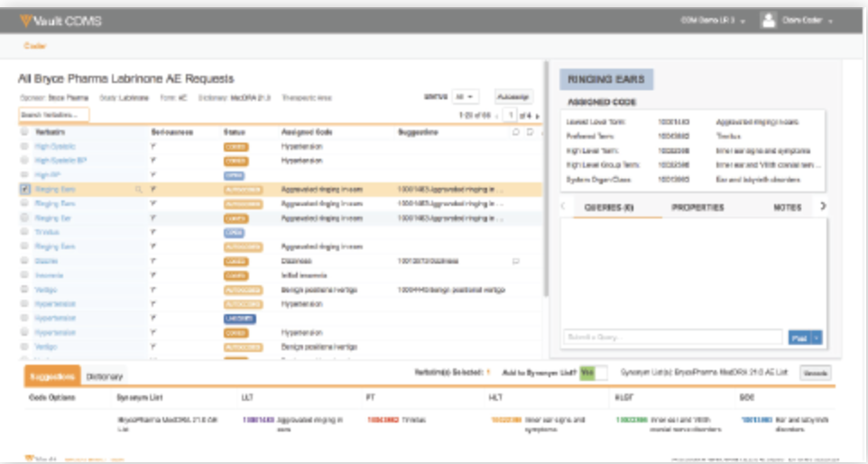Open the Ringing Ear verbatim link

[x=53, y=218]
